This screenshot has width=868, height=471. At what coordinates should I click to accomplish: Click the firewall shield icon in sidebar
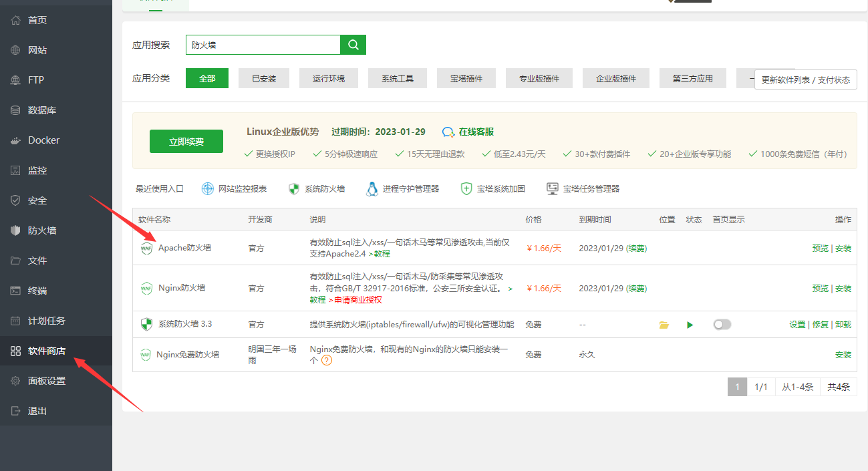(16, 230)
